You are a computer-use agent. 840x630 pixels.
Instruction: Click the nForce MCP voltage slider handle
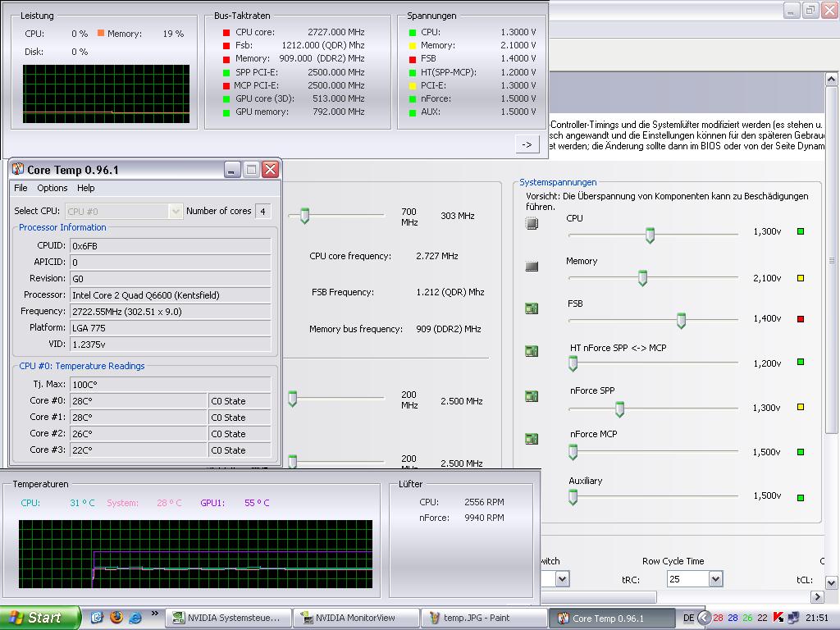pos(573,452)
